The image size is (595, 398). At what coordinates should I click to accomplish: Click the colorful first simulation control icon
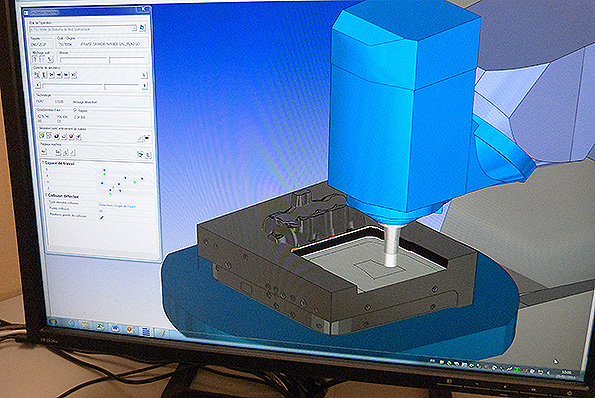point(37,75)
